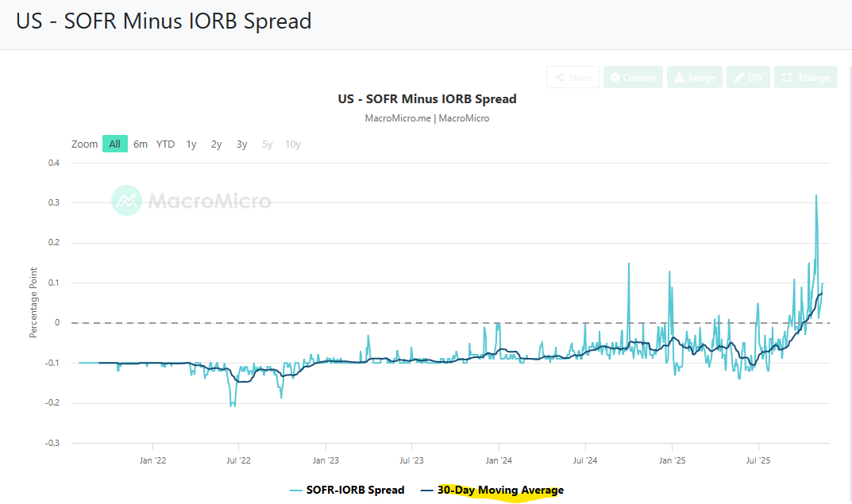
Task: Open Custom chart settings gear
Action: (x=632, y=77)
